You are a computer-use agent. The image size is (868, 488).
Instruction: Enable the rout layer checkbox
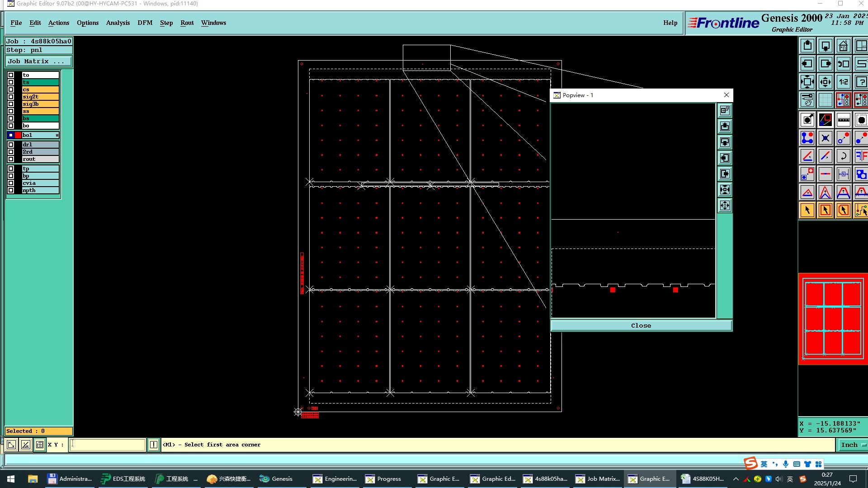[11, 159]
